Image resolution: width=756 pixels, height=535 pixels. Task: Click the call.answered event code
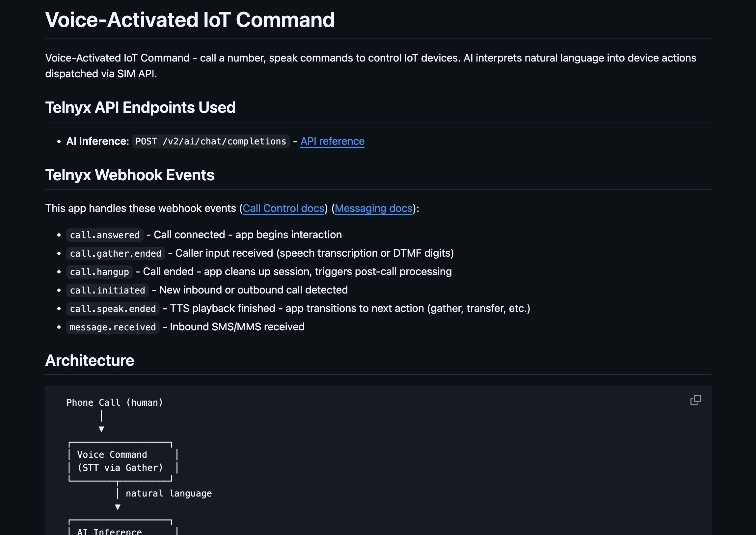[x=105, y=235]
